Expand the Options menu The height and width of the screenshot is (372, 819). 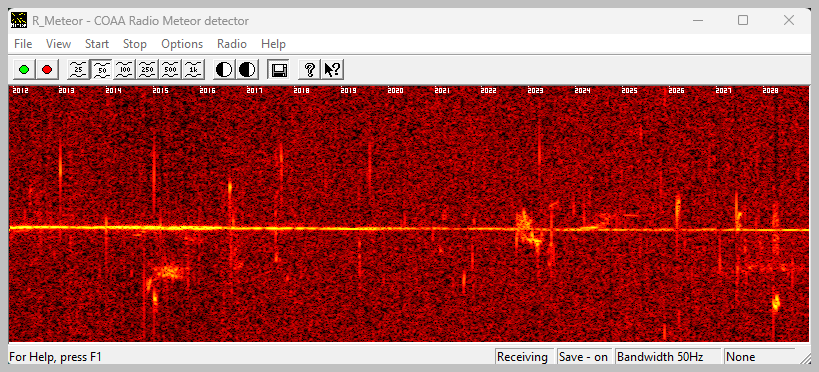182,44
